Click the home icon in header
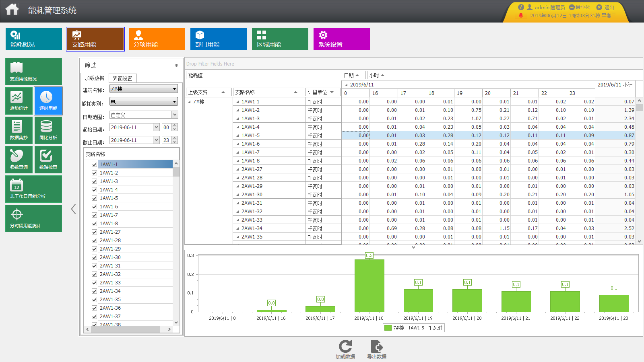Viewport: 644px width, 362px height. coord(12,9)
